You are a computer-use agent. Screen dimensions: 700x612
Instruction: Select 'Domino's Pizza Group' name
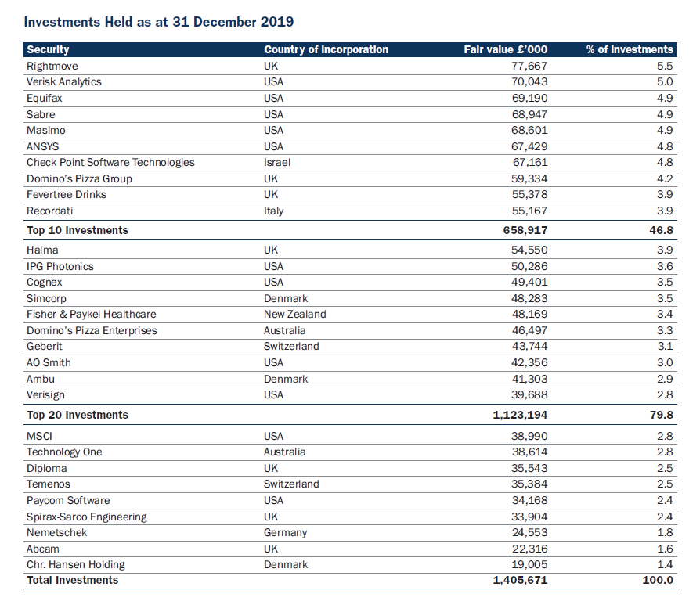(79, 178)
